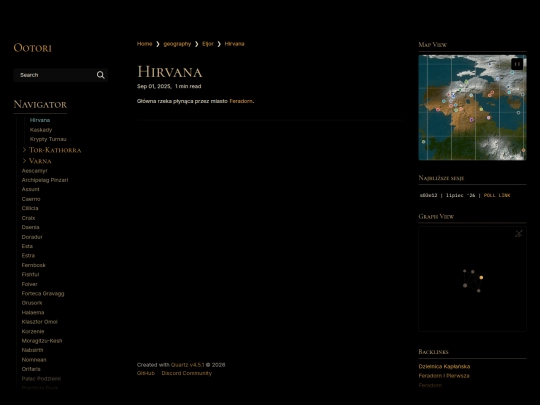
Task: Open Folver in the Navigator
Action: [x=30, y=284]
